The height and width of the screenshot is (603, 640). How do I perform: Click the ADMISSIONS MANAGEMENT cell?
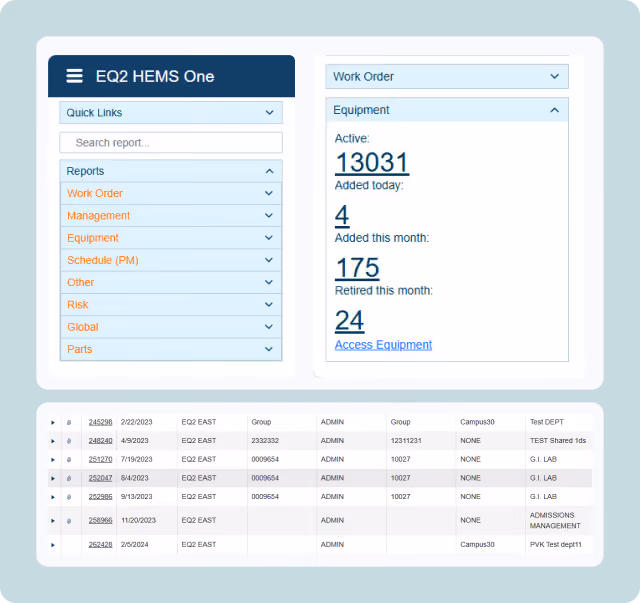555,521
